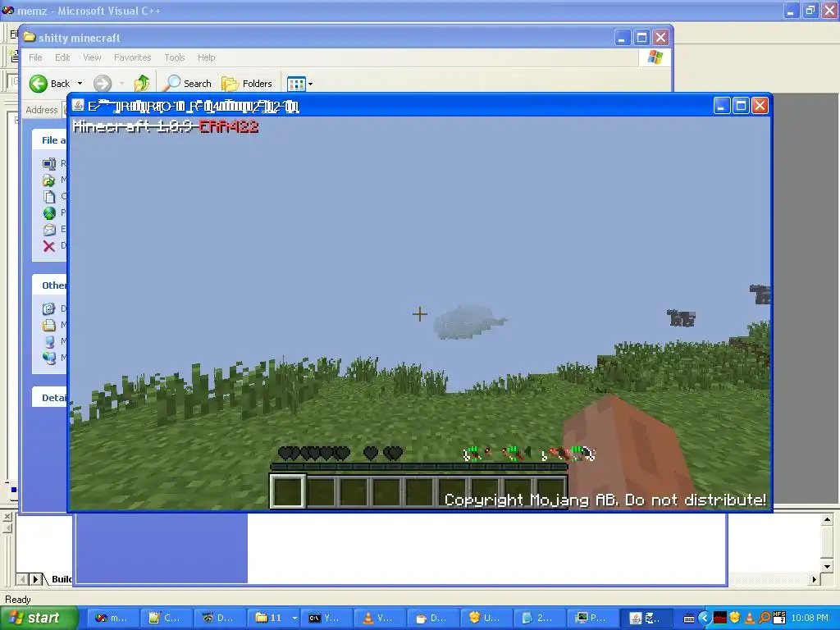Image resolution: width=840 pixels, height=630 pixels.
Task: Open the Tools menu in Explorer
Action: (174, 57)
